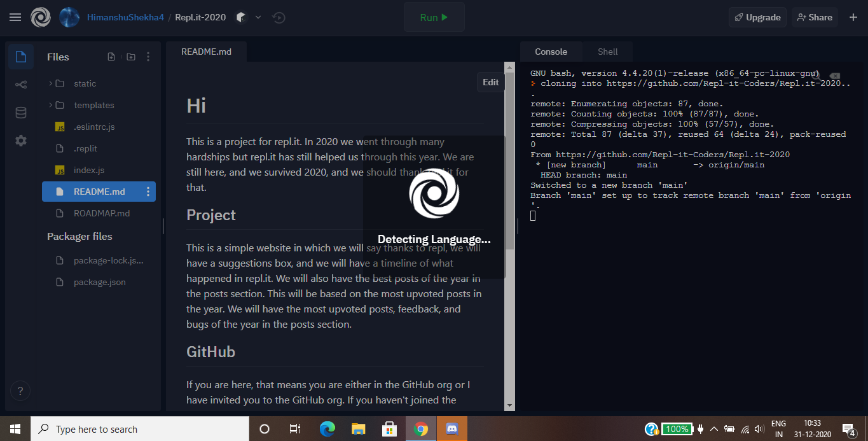The image size is (868, 441).
Task: Click the README scrollbar down arrow
Action: coord(509,405)
